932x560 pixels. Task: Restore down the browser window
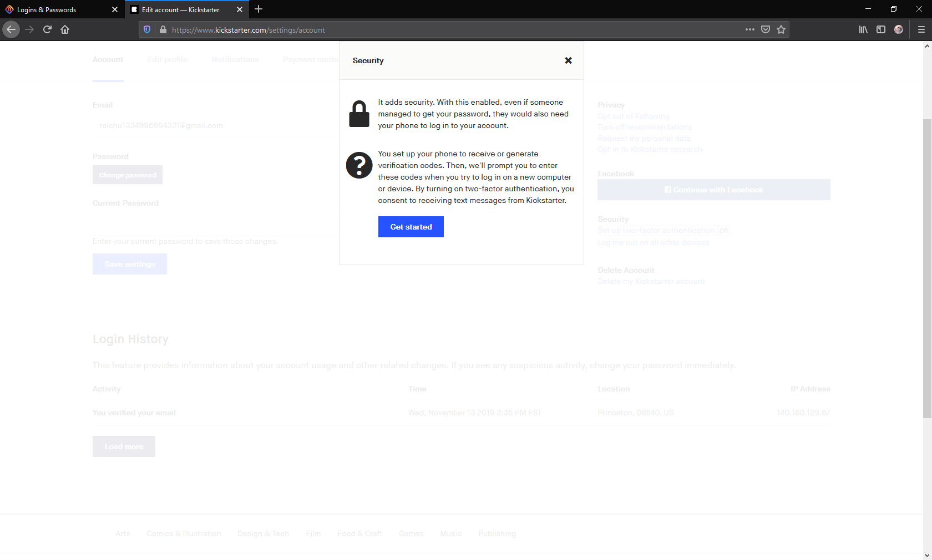click(894, 9)
